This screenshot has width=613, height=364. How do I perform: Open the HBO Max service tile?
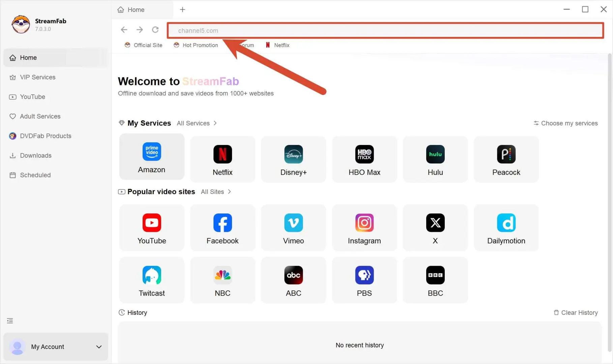[x=364, y=159]
